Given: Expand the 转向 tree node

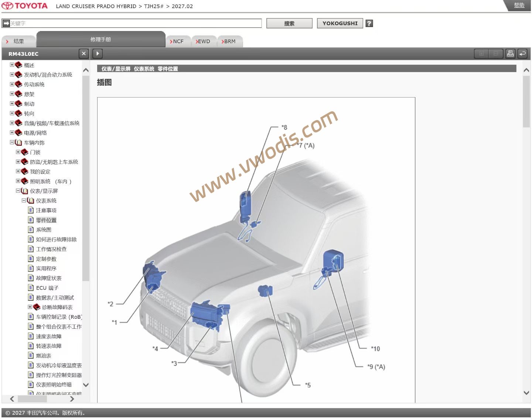Looking at the screenshot, I should 12,113.
